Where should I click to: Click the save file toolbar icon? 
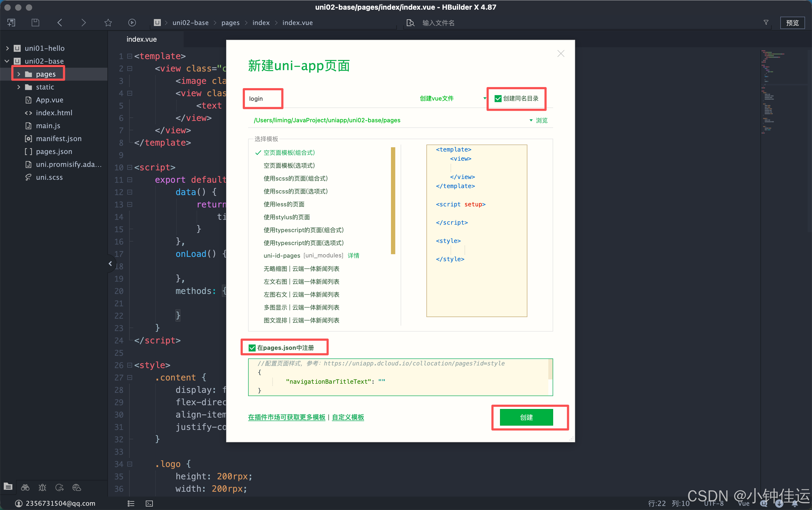35,23
